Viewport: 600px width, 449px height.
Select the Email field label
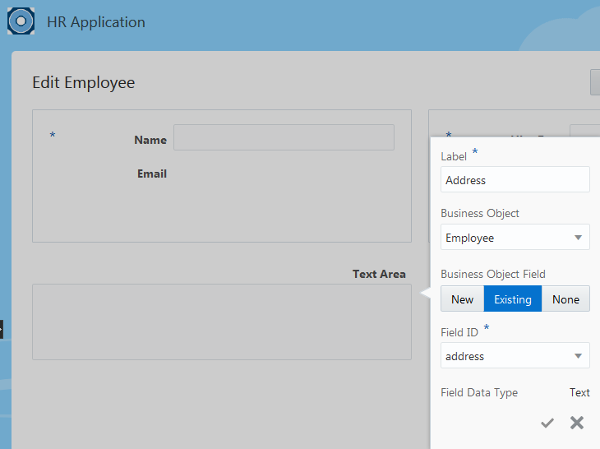point(152,174)
